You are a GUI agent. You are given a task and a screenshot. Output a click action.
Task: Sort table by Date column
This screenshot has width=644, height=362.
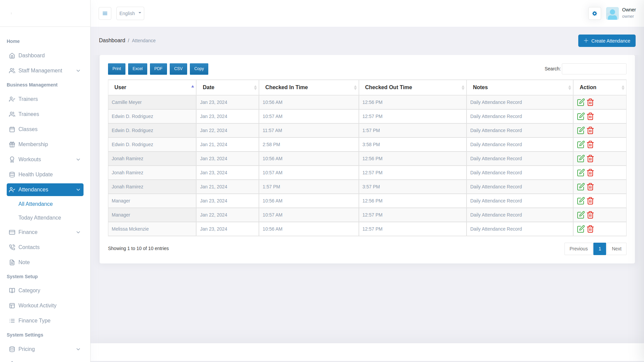pyautogui.click(x=227, y=87)
